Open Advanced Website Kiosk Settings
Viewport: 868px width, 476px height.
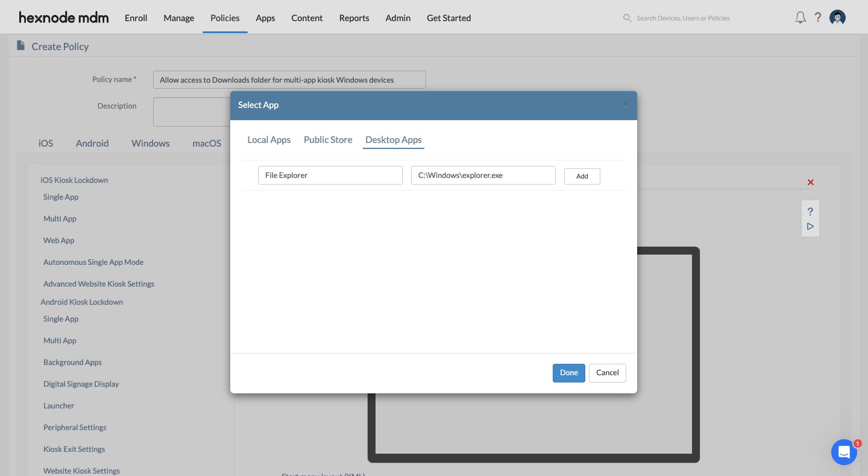(99, 284)
